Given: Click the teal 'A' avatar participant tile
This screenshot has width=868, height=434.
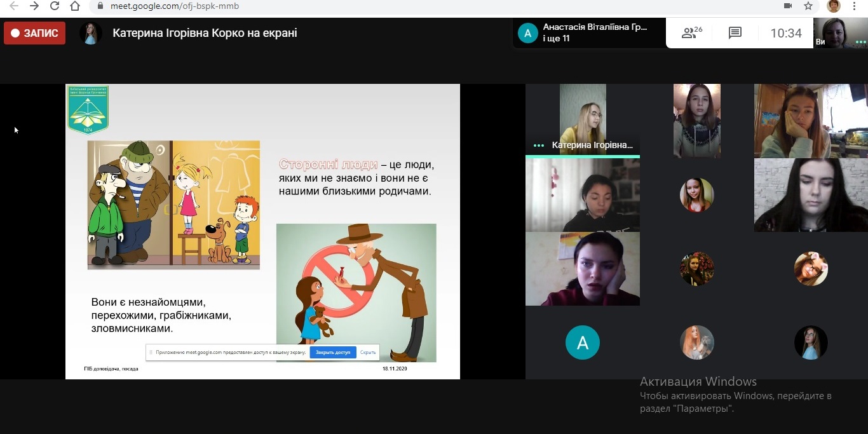Looking at the screenshot, I should pos(582,342).
